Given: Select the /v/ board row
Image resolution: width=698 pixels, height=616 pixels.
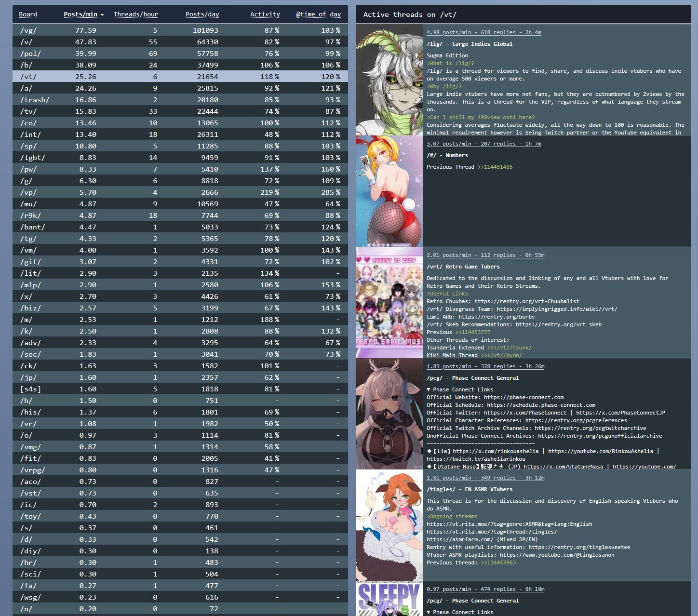Looking at the screenshot, I should coord(180,42).
